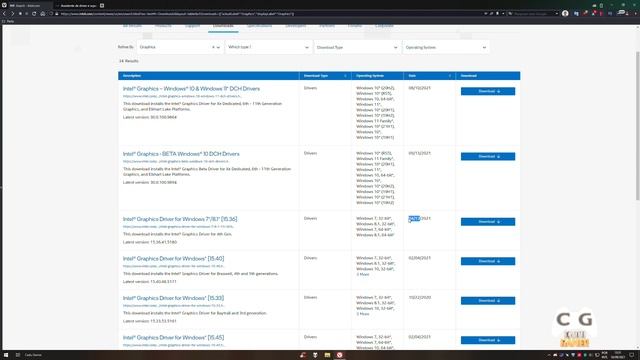This screenshot has width=640, height=360.
Task: Open the Downloads page tab
Action: tap(223, 26)
